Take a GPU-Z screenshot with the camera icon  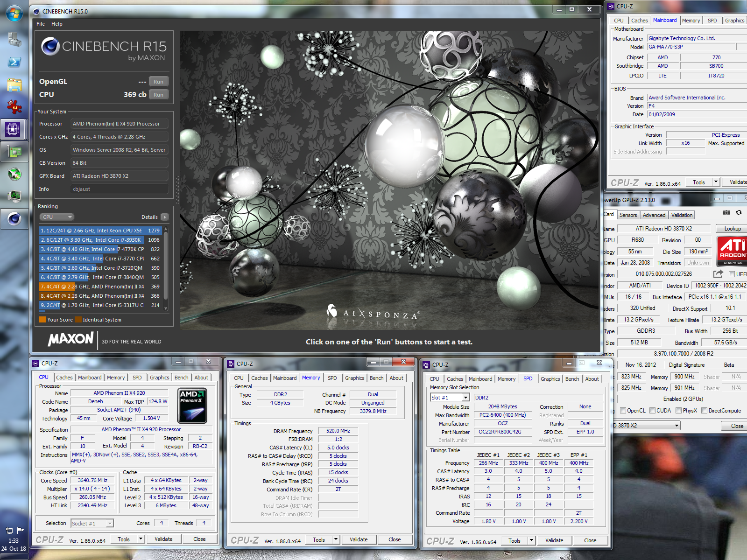(726, 212)
